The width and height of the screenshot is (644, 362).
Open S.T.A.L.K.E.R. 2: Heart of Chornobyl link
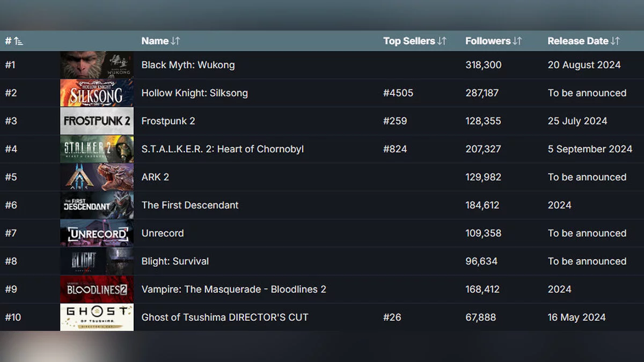[x=222, y=149]
